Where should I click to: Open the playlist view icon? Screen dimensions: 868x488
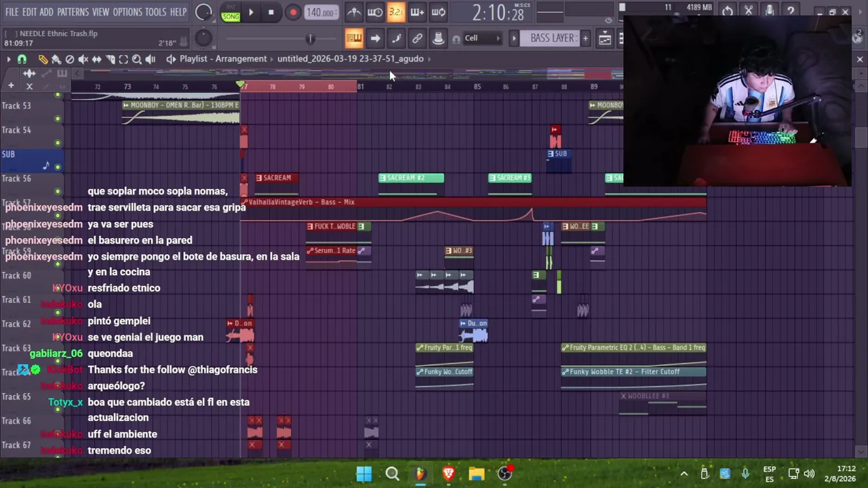pyautogui.click(x=605, y=39)
